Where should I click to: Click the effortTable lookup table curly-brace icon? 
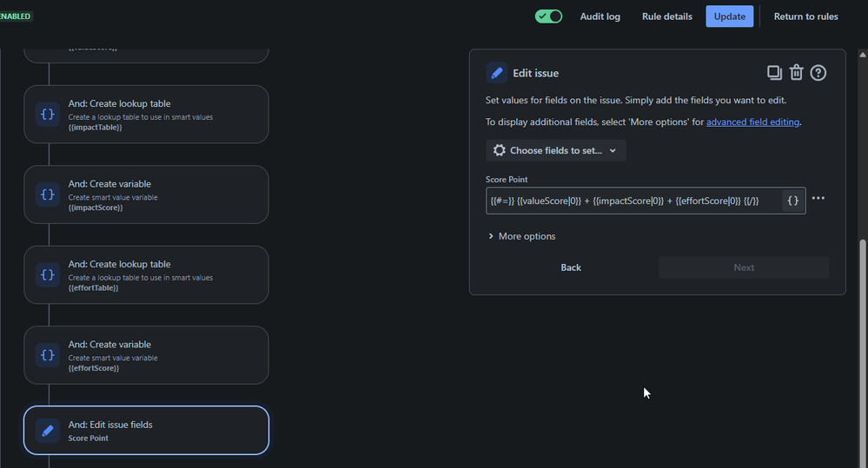[x=48, y=275]
